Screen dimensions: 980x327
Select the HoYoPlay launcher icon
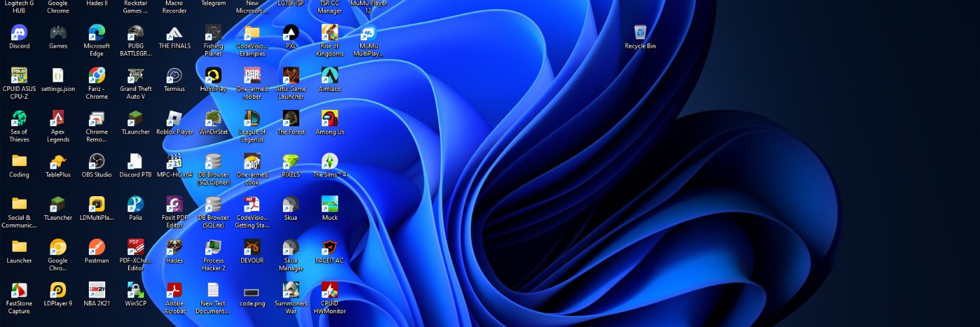(213, 75)
